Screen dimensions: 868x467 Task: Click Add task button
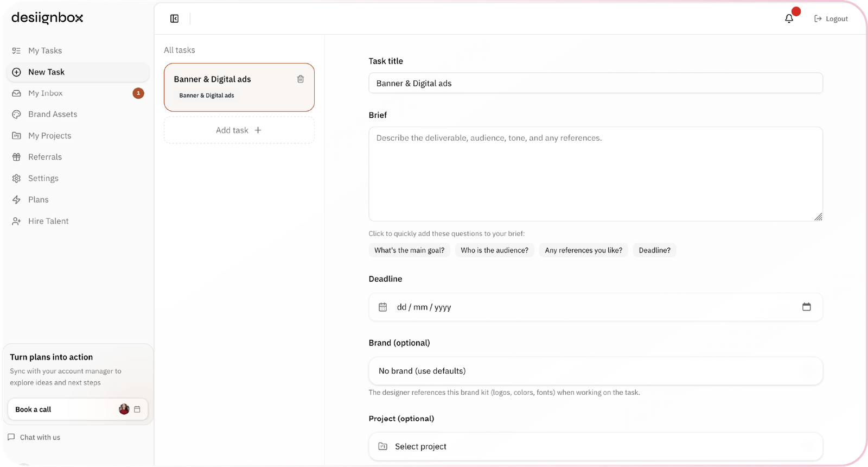click(x=239, y=130)
